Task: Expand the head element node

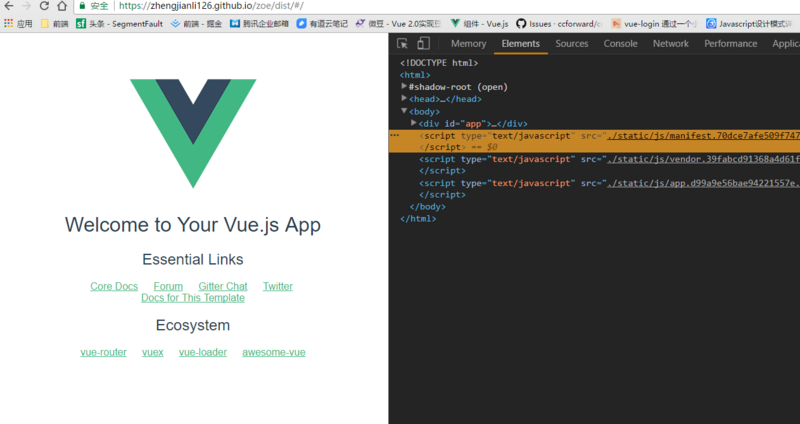Action: 404,98
